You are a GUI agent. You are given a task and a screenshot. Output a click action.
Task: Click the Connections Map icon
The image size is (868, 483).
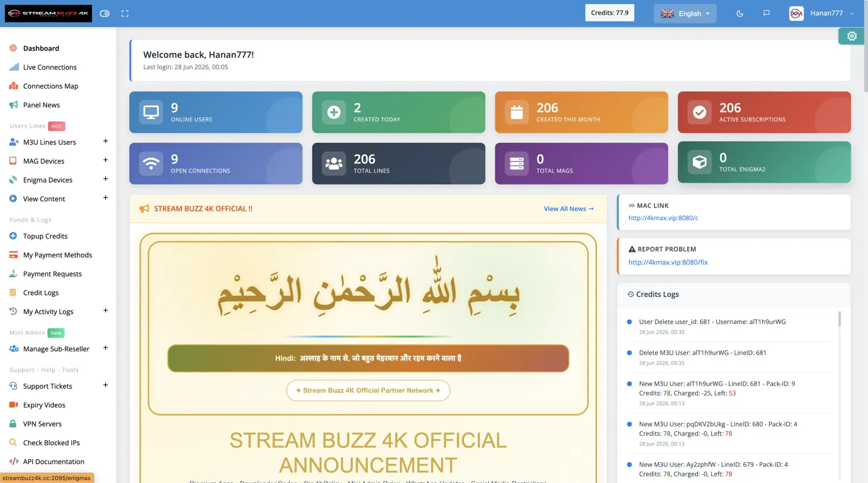14,86
